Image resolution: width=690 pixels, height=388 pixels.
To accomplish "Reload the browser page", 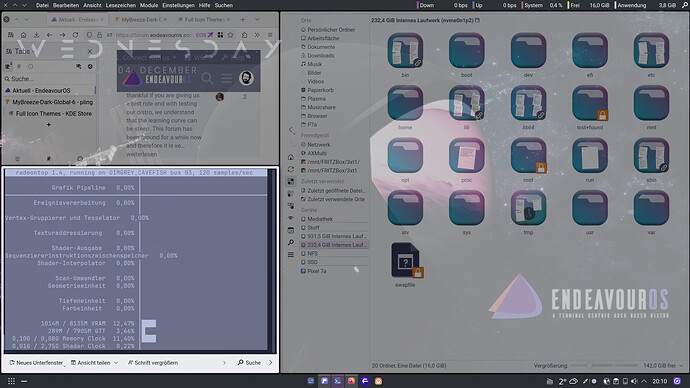I will click(75, 35).
